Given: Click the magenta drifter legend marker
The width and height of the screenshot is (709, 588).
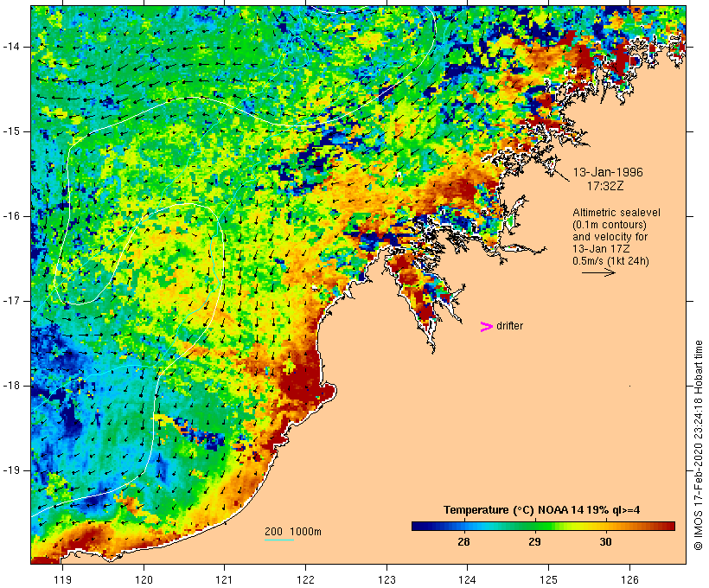Looking at the screenshot, I should click(487, 327).
